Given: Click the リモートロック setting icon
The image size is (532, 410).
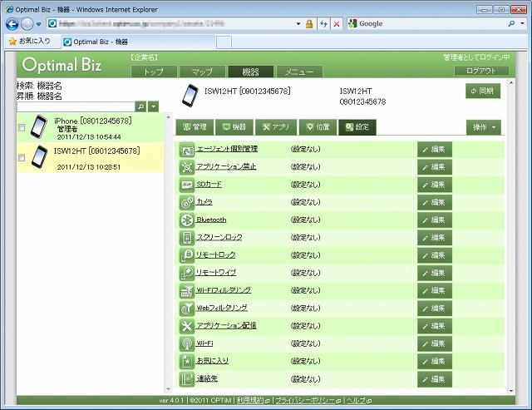Looking at the screenshot, I should click(x=186, y=255).
